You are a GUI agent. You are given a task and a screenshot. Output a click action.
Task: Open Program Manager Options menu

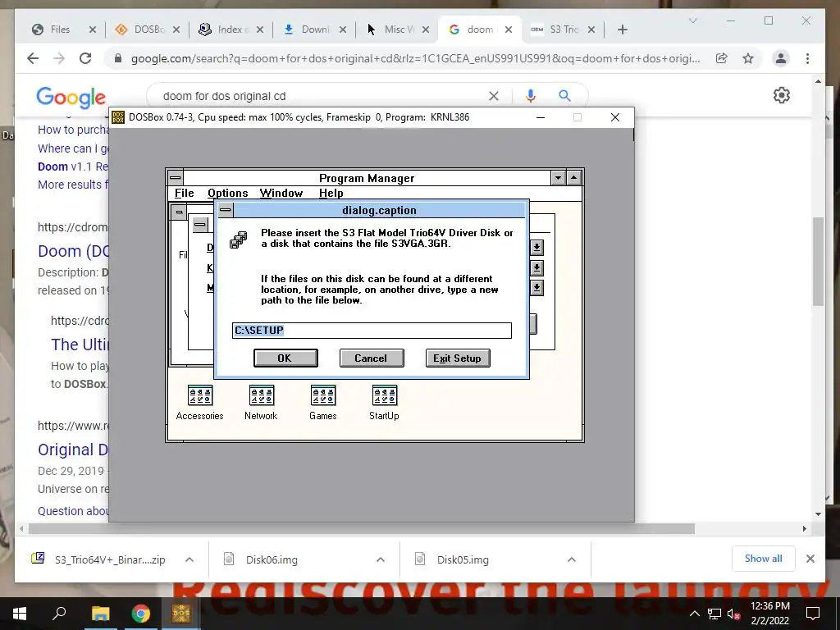pos(228,193)
